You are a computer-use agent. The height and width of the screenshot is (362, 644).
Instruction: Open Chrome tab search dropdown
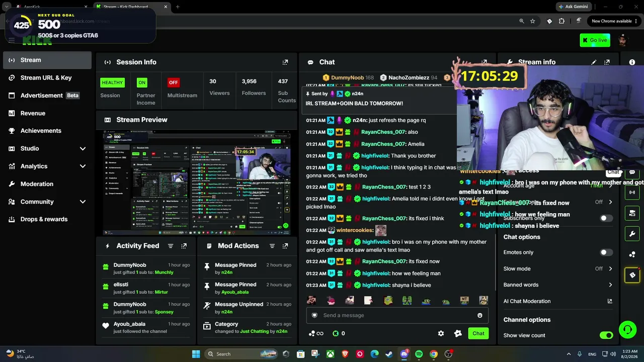(7, 7)
